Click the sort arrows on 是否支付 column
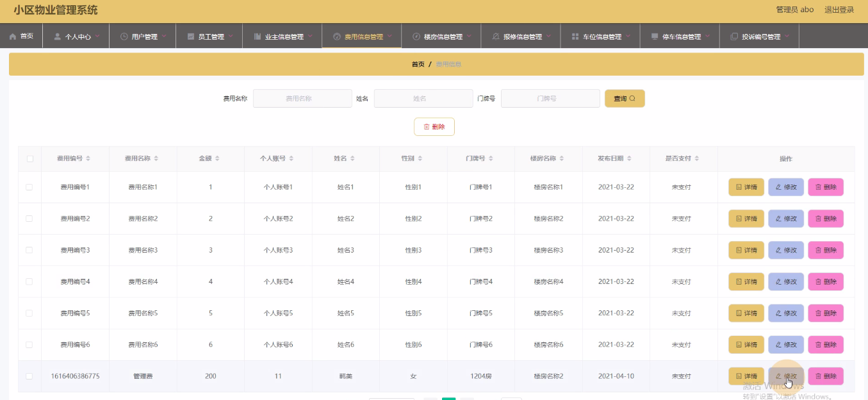The width and height of the screenshot is (868, 400). (697, 158)
